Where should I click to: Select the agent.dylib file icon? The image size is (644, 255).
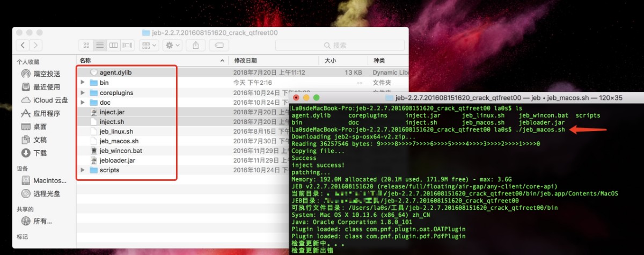[93, 72]
